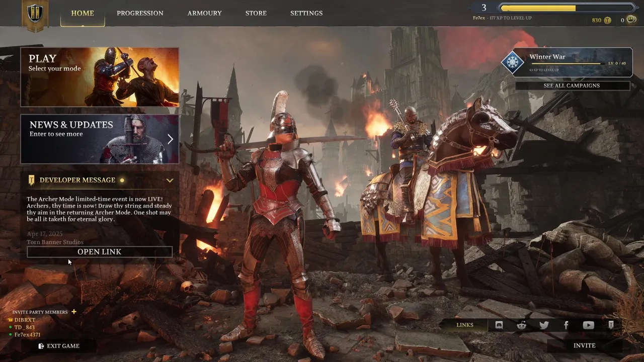Open the Settings tab

tap(306, 13)
